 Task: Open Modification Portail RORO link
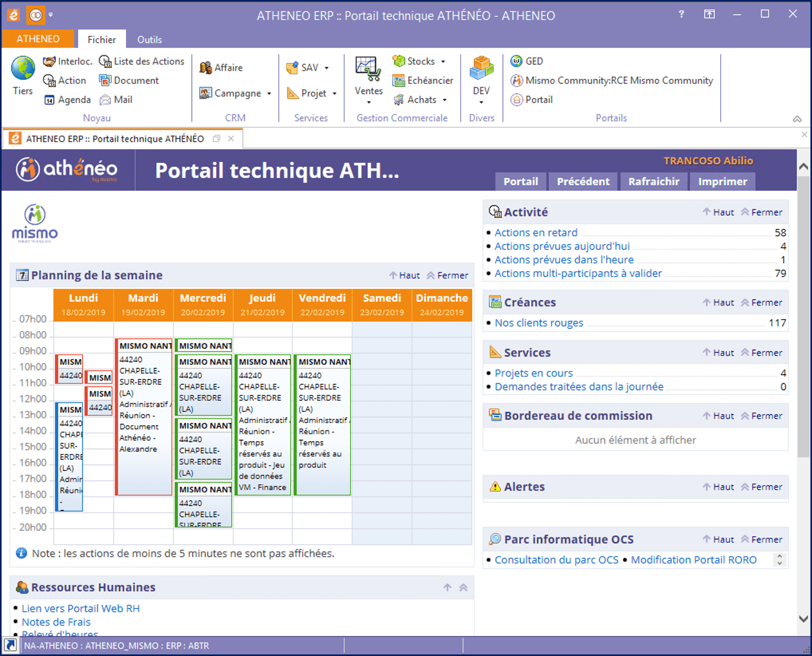click(x=693, y=560)
